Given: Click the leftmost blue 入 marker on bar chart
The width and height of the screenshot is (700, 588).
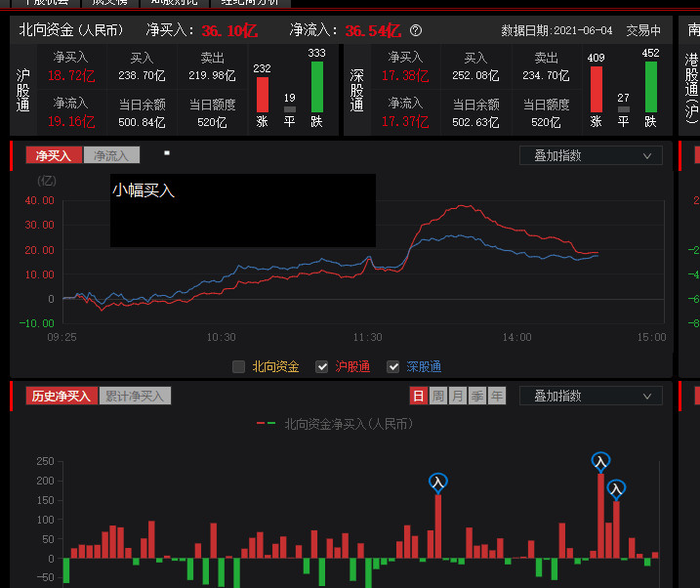Looking at the screenshot, I should click(x=438, y=482).
